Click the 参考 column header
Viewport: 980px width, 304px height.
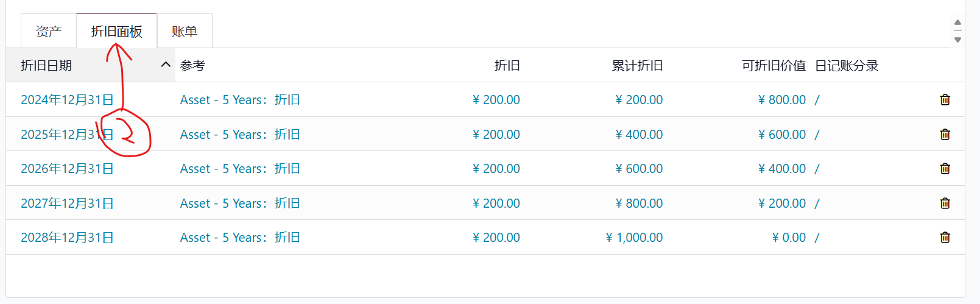point(192,66)
